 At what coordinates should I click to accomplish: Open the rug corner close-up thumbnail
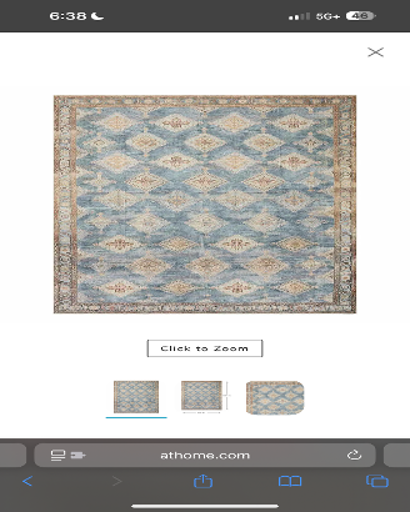[275, 398]
